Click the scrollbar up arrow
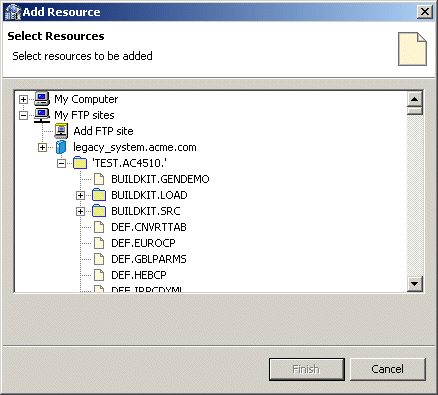The width and height of the screenshot is (438, 395). click(x=415, y=99)
